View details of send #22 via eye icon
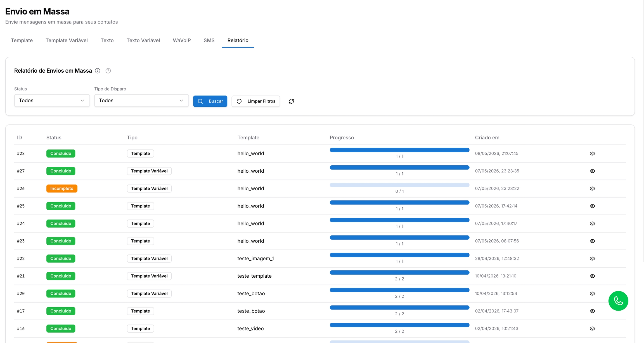 pyautogui.click(x=592, y=258)
